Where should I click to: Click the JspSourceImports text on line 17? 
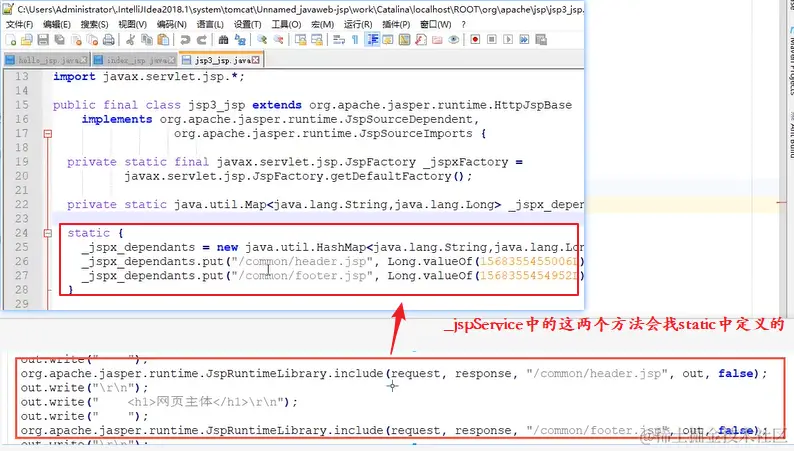416,134
